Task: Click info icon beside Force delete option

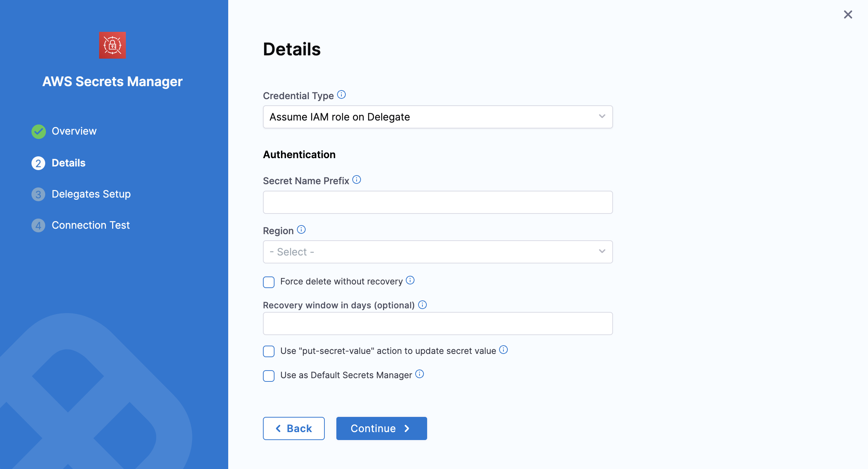Action: pos(410,280)
